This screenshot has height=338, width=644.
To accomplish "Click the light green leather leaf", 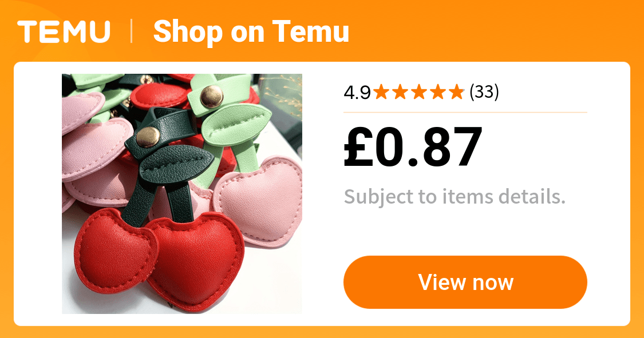I will click(235, 124).
